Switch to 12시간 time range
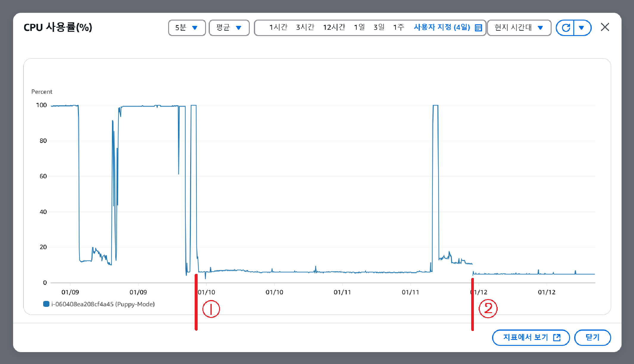This screenshot has width=634, height=364. coord(334,27)
